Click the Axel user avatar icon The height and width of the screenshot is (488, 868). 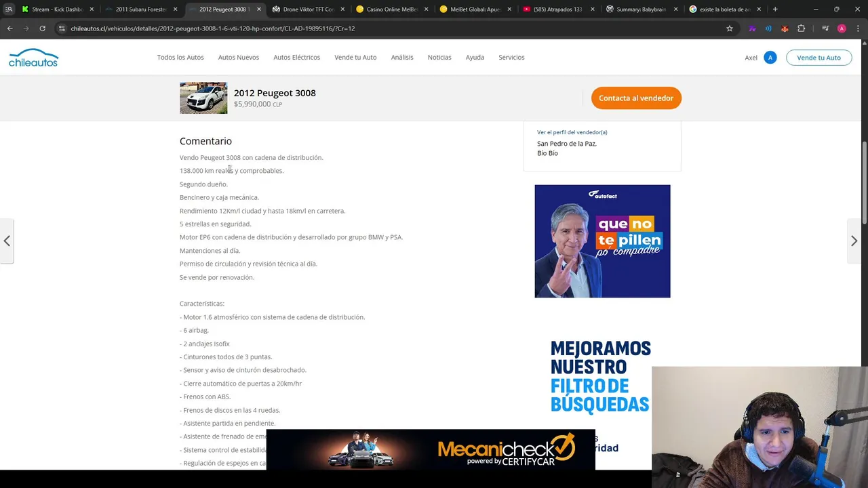tap(770, 58)
